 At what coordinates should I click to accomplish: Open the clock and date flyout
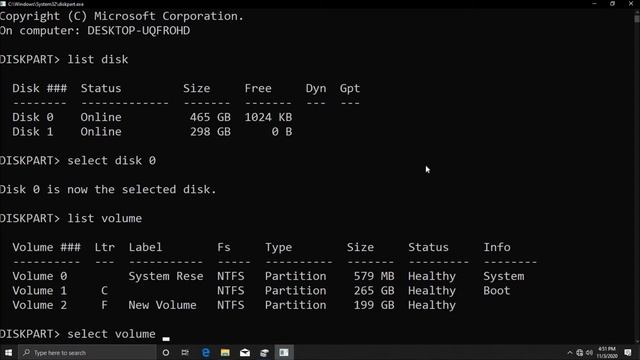607,352
